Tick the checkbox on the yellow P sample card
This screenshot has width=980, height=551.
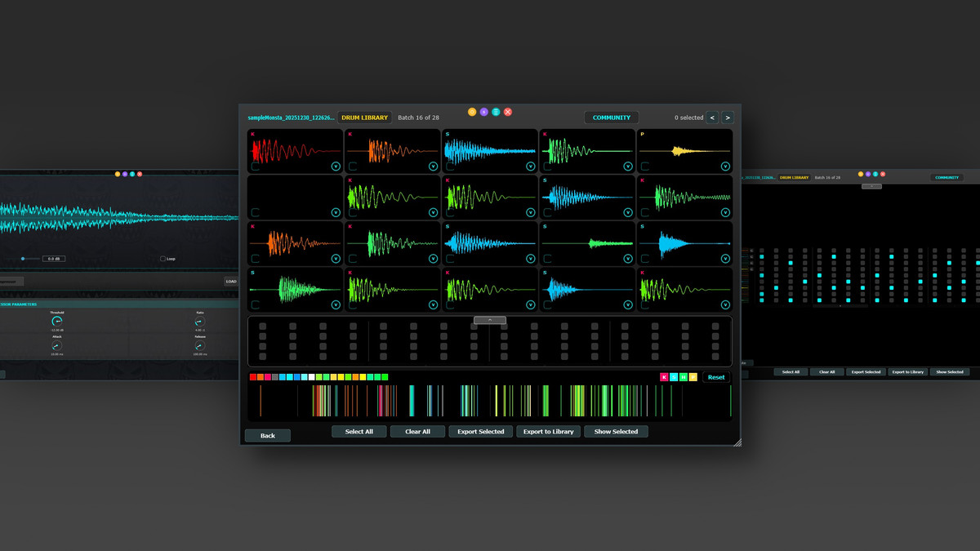645,167
